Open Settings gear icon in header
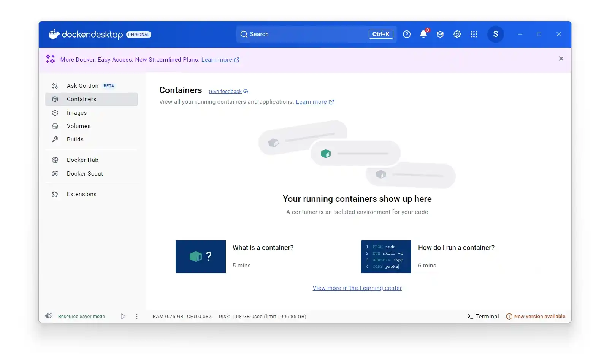 click(457, 34)
